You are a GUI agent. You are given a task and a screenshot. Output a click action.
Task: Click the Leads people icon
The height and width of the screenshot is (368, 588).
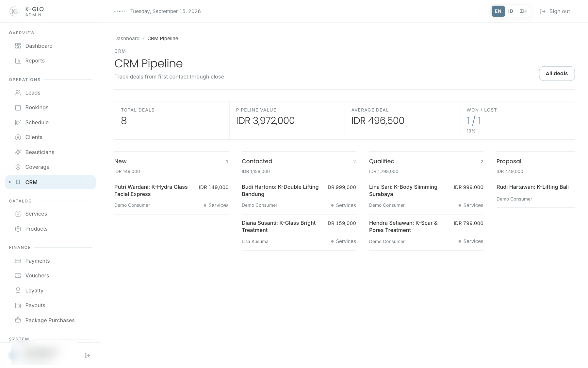coord(18,93)
